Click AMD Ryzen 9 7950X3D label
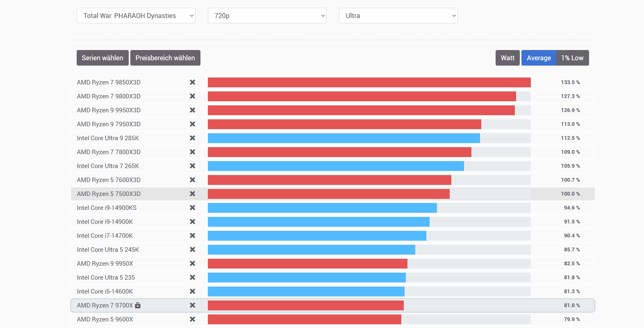 (x=109, y=124)
